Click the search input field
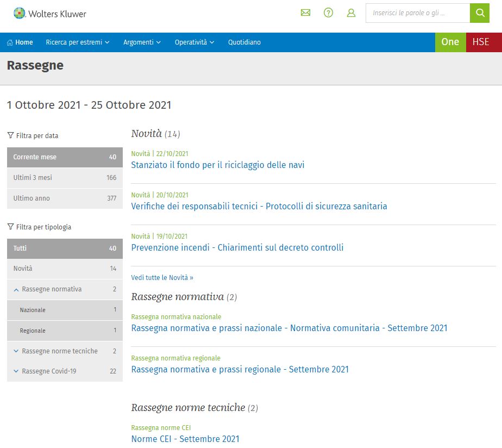502x448 pixels. click(417, 13)
